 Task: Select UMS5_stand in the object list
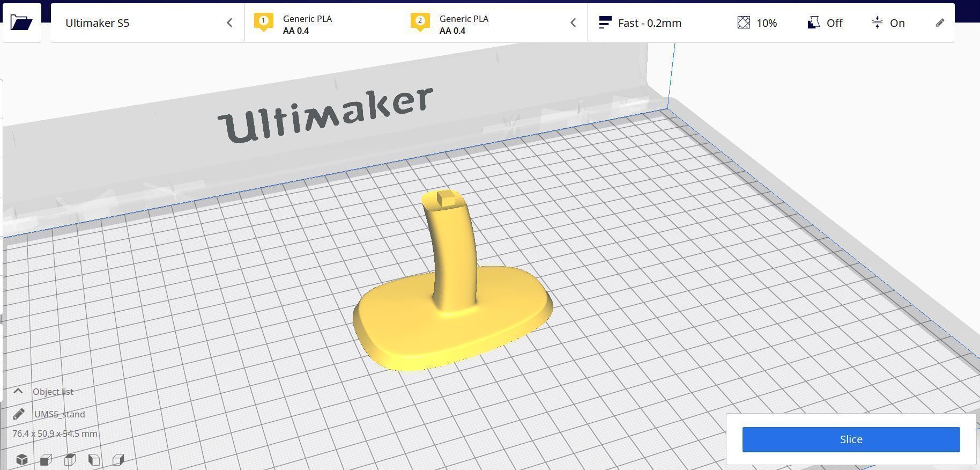pos(60,414)
